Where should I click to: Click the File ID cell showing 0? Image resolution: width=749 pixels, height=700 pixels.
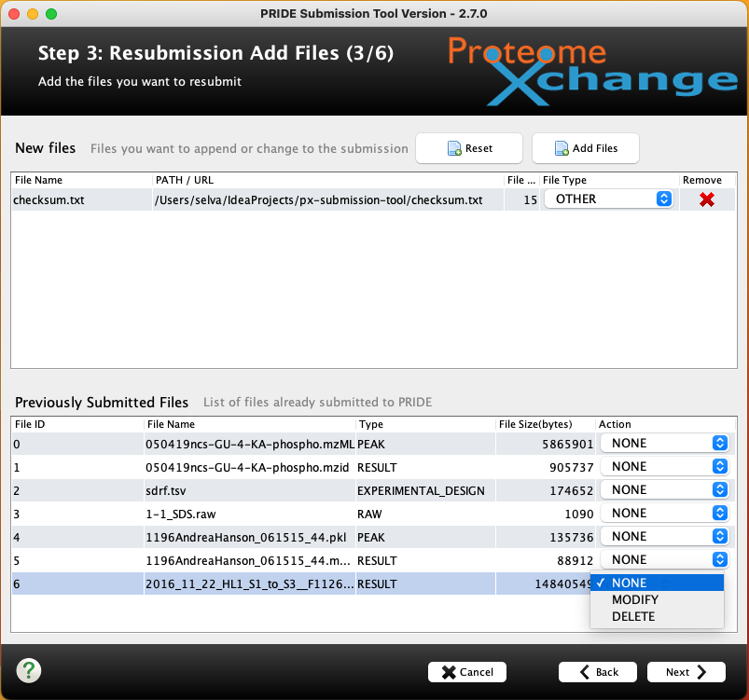pyautogui.click(x=77, y=444)
